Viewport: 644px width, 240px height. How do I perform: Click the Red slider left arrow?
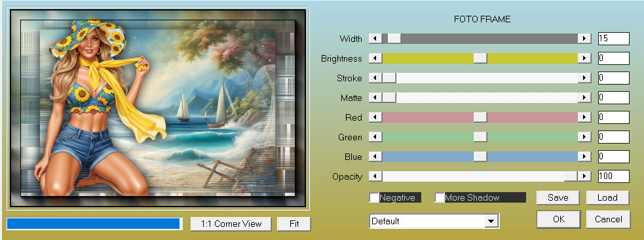[x=375, y=117]
